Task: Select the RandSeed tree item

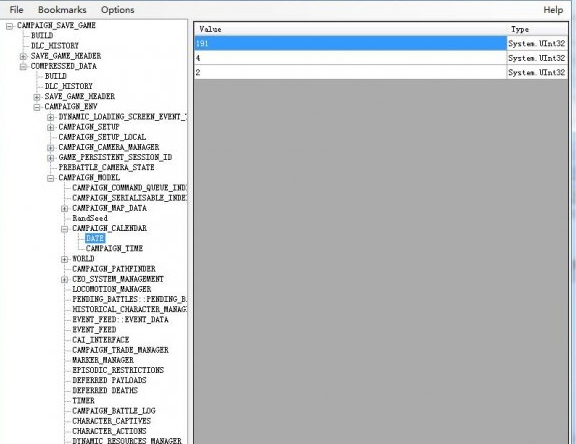Action: tap(90, 218)
